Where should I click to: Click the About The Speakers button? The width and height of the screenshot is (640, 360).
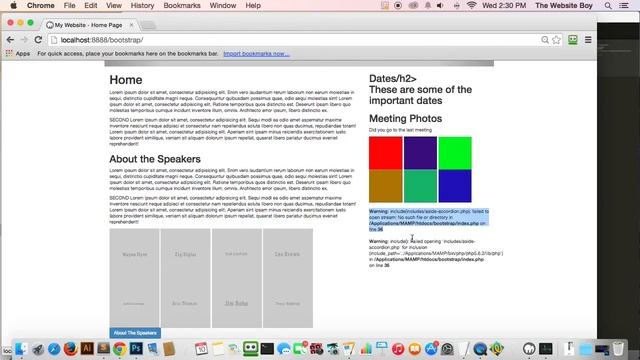coord(135,333)
